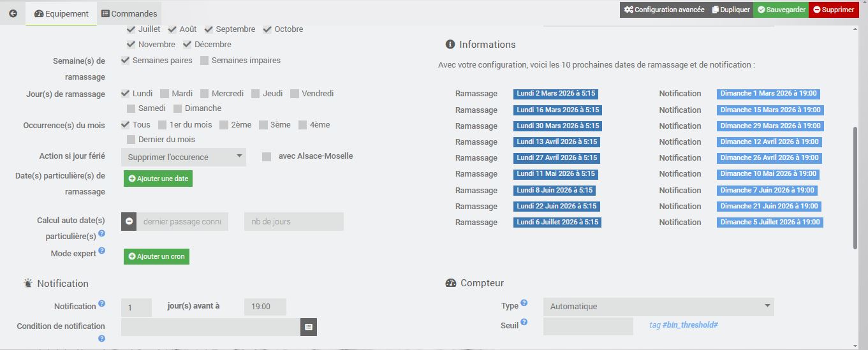Click help icon below Condition de notification

coord(102,339)
